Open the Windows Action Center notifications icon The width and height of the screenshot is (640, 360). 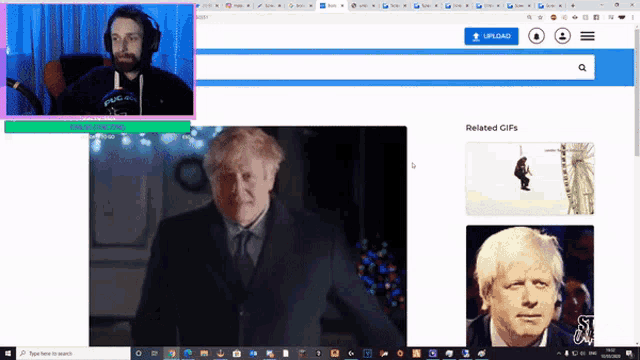pos(629,353)
